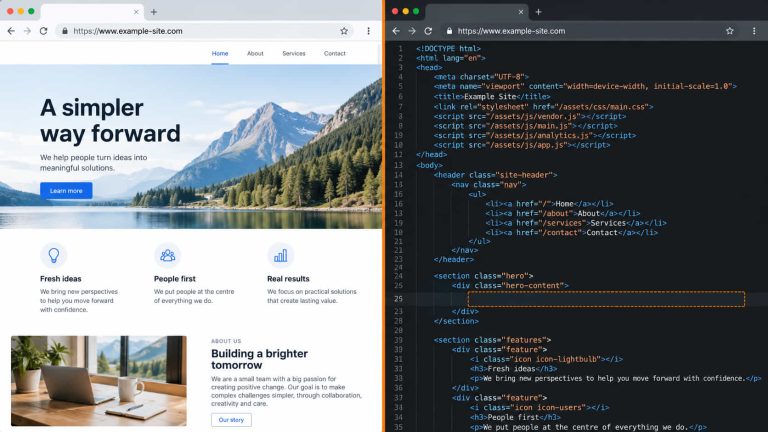This screenshot has height=432, width=768.
Task: Click the ABOUT US label
Action: coord(226,341)
